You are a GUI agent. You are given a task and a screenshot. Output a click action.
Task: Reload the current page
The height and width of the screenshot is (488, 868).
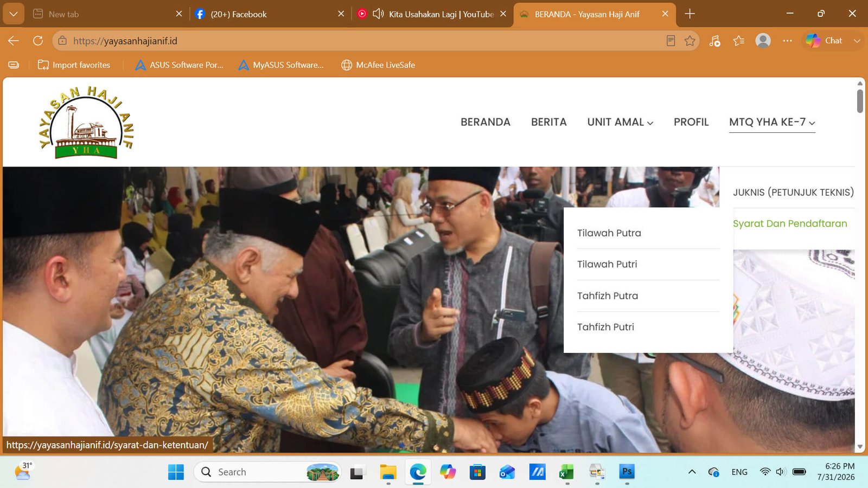[38, 41]
